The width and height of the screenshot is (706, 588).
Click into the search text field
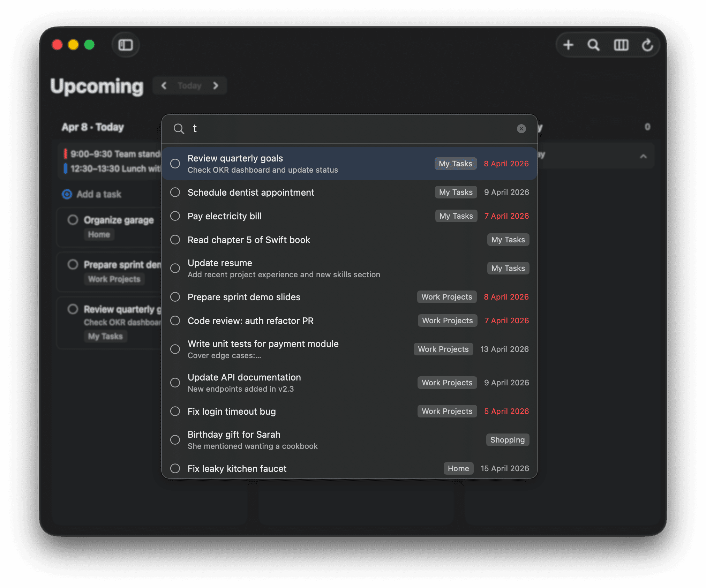[349, 129]
